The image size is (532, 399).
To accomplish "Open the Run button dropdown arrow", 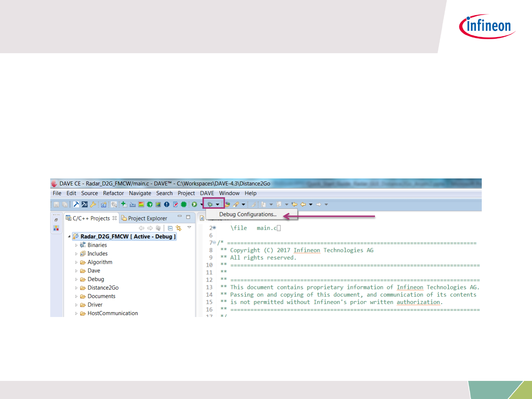I will tap(201, 205).
